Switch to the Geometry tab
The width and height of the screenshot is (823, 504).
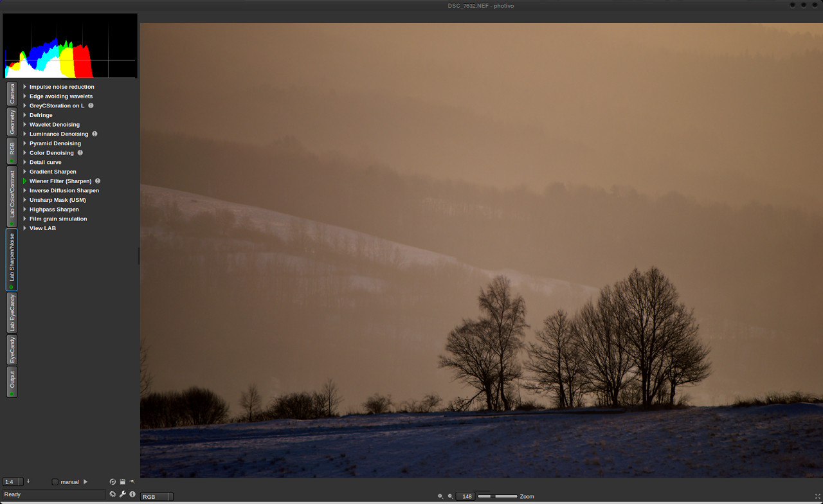(x=12, y=122)
